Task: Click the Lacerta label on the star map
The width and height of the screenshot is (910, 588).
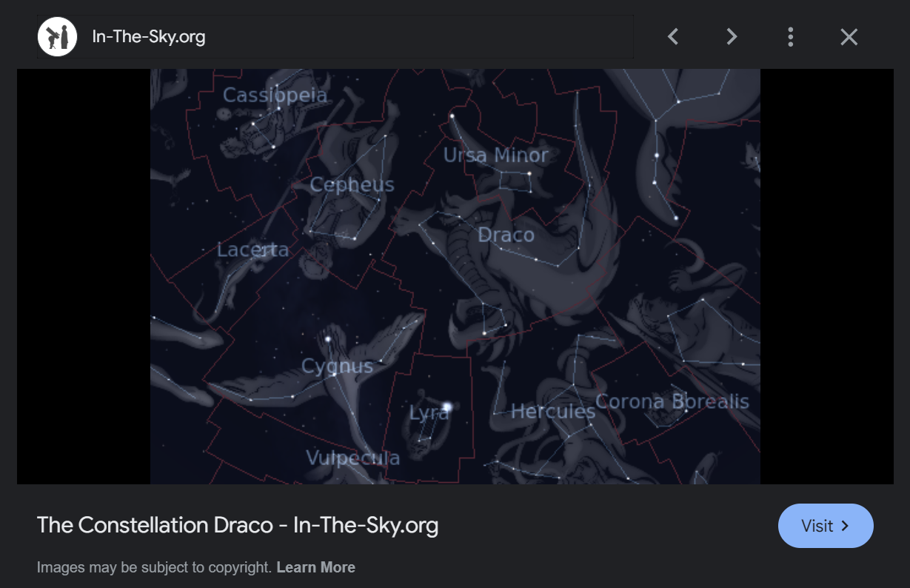Action: coord(252,250)
